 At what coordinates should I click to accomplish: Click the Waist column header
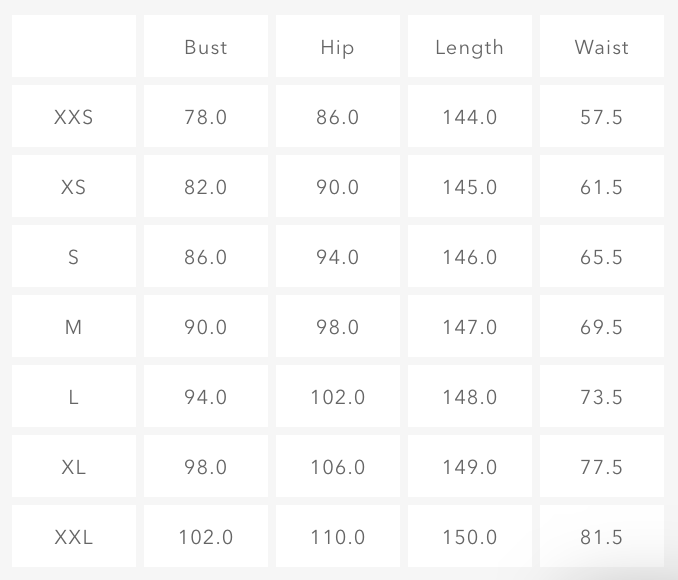(602, 47)
